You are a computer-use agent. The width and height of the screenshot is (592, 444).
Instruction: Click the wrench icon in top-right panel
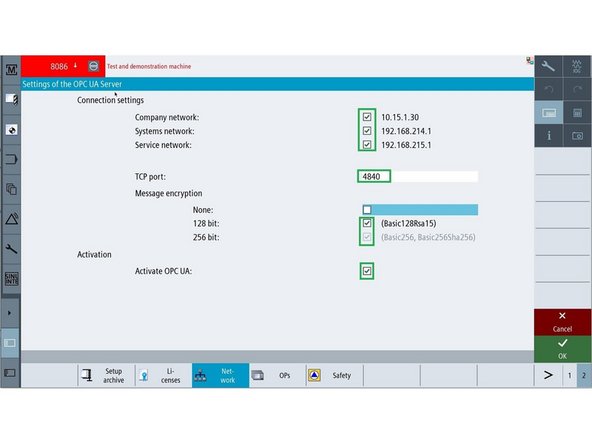[x=548, y=66]
